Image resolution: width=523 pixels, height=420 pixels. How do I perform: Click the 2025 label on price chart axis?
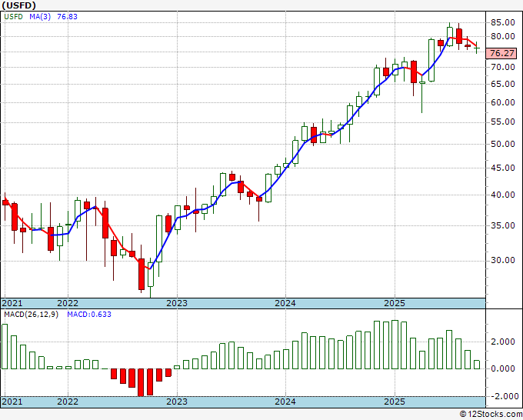(395, 303)
